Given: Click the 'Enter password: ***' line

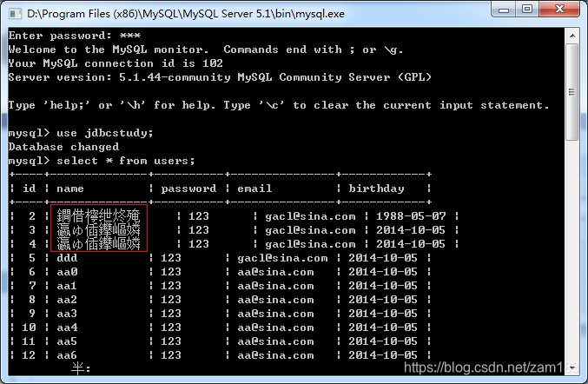Looking at the screenshot, I should tap(74, 36).
